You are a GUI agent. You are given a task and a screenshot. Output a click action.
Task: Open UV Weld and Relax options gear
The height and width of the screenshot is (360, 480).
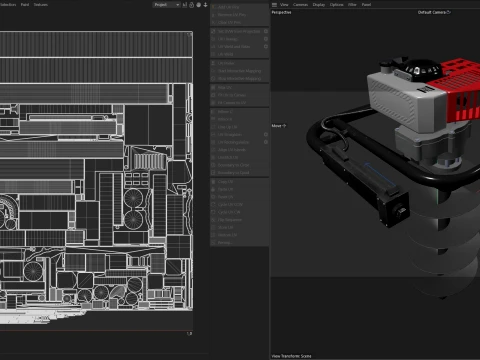pyautogui.click(x=266, y=47)
